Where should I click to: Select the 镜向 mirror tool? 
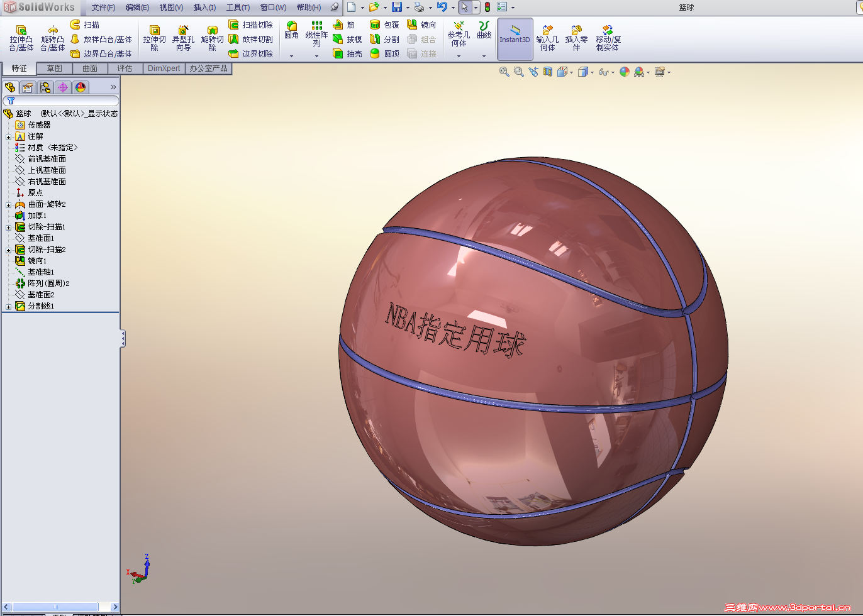click(x=421, y=25)
